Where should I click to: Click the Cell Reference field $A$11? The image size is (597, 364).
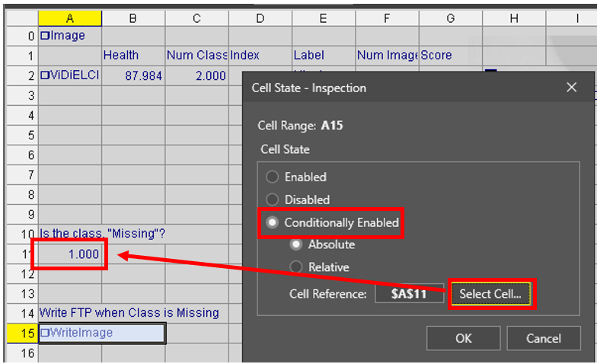point(409,294)
